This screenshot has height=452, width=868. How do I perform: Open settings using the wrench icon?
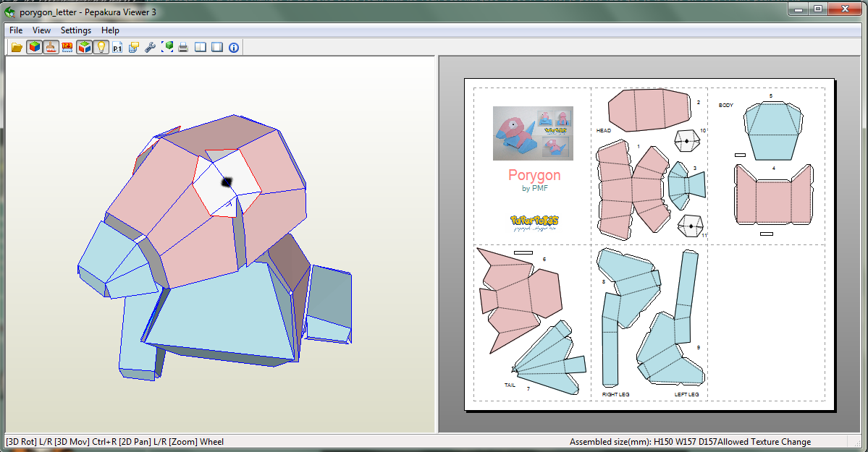coord(150,48)
